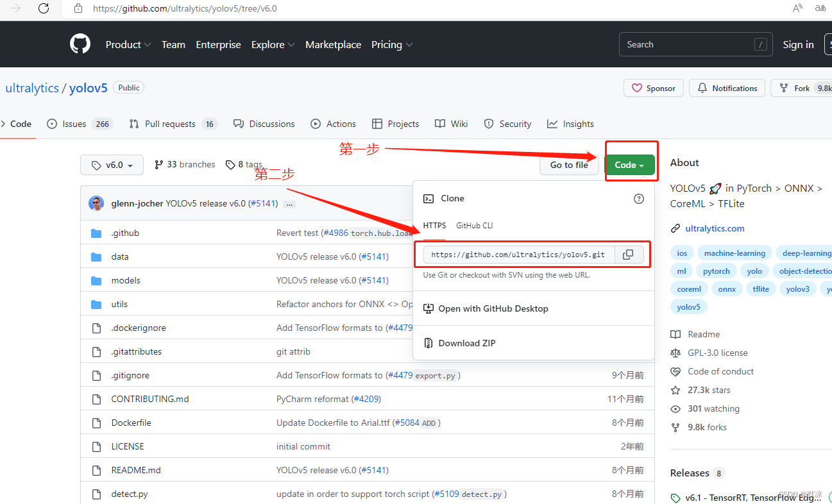Open the CONTRIBUTING.md file

pyautogui.click(x=150, y=399)
